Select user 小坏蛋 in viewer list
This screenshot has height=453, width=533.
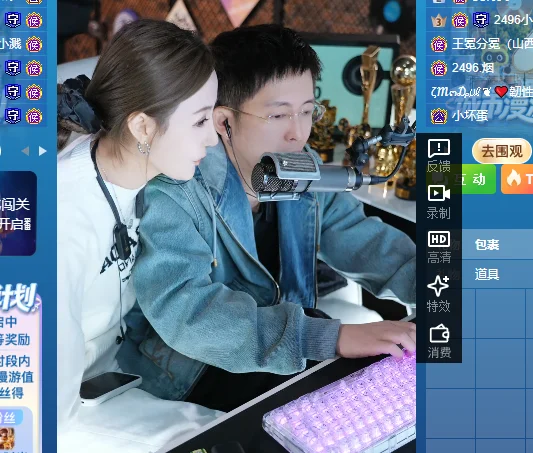[470, 116]
